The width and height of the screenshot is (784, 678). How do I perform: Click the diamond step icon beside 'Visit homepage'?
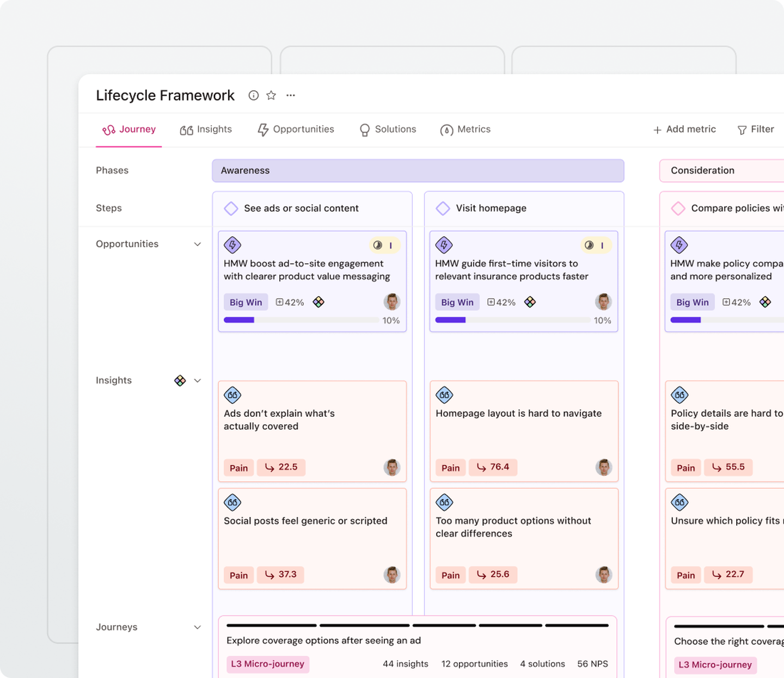point(443,208)
